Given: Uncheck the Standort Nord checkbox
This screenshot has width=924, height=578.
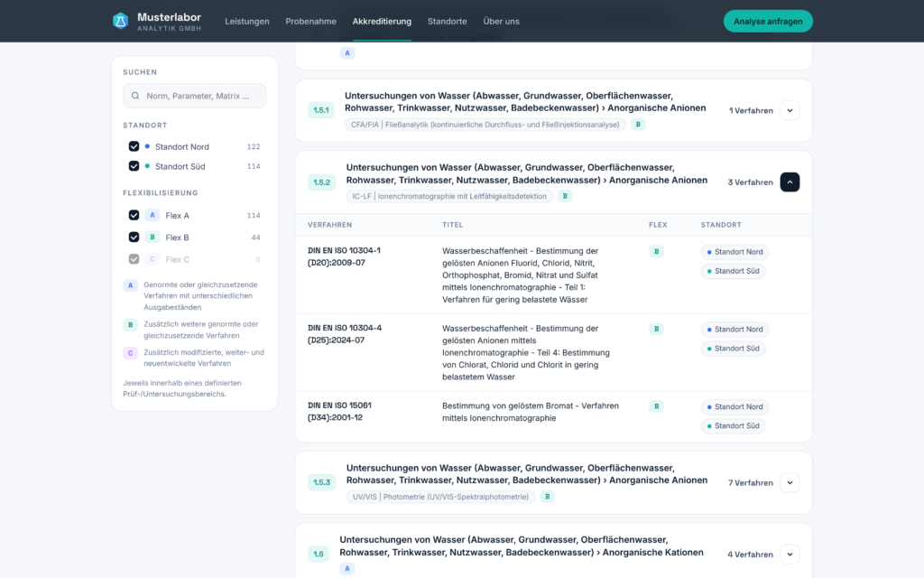Looking at the screenshot, I should tap(134, 146).
